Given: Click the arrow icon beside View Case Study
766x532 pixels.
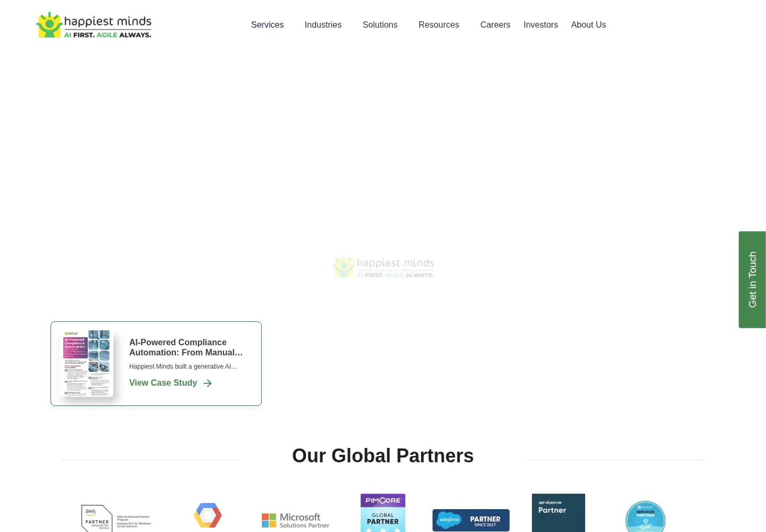Looking at the screenshot, I should pos(207,383).
